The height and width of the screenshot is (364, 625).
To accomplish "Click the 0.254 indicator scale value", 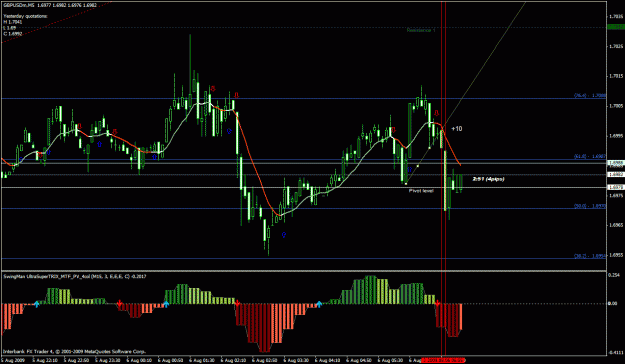I will [614, 275].
